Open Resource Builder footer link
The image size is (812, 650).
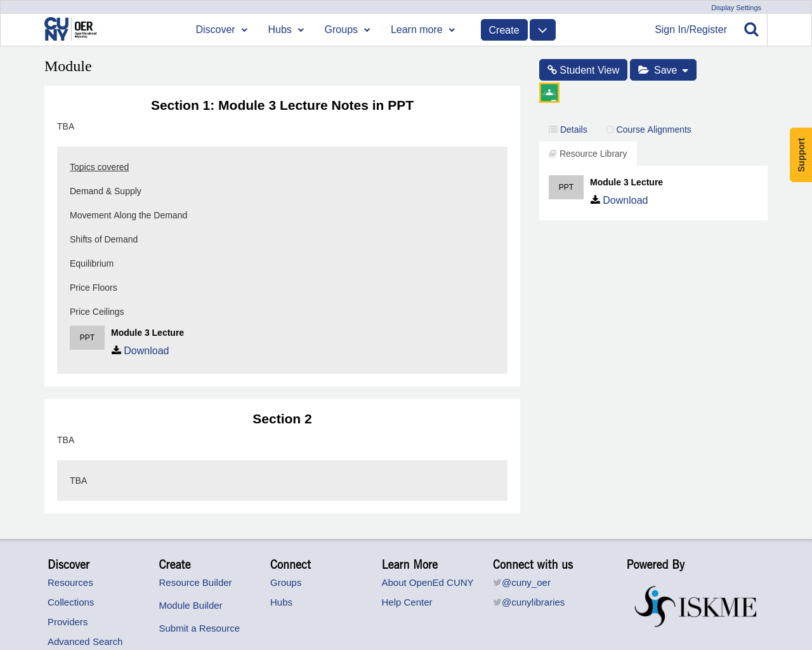[195, 583]
